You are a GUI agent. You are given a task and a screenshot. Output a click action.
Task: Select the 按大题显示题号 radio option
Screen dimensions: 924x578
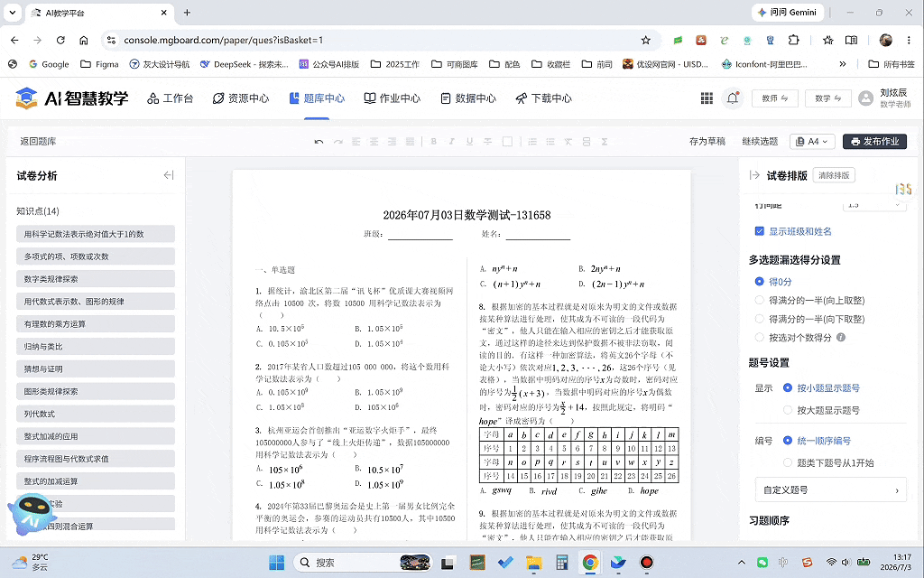pos(787,410)
